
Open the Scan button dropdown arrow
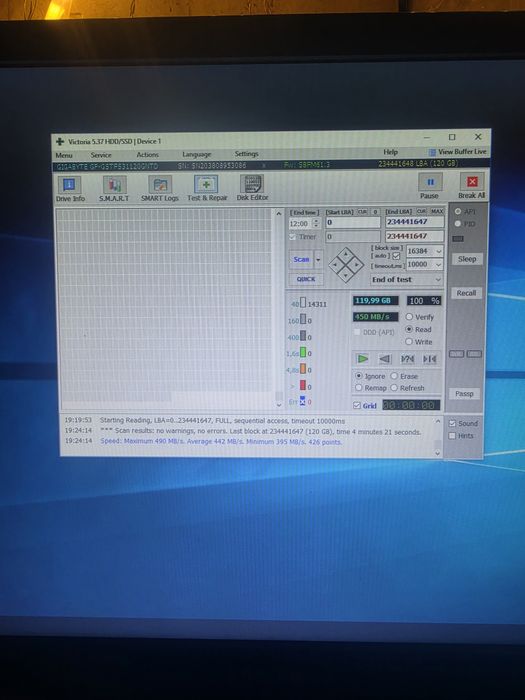tap(318, 259)
